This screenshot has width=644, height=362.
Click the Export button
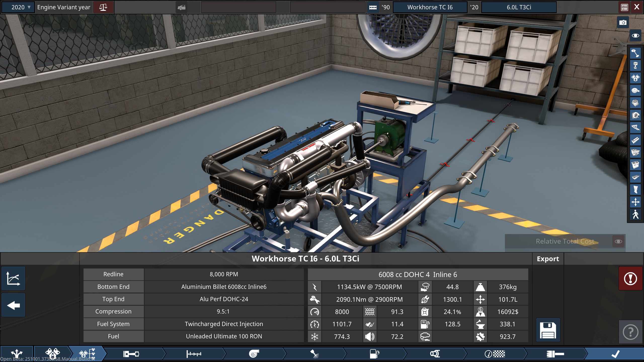point(548,259)
